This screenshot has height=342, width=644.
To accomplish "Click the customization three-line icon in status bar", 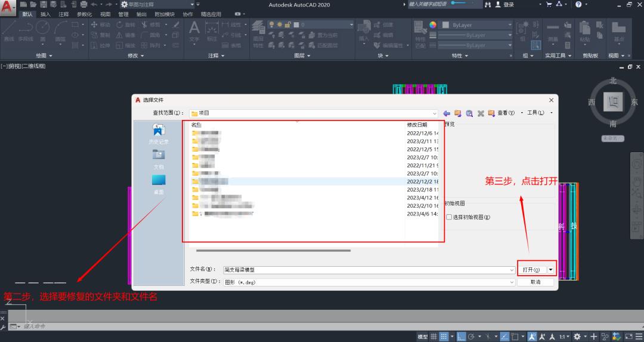I will (x=639, y=337).
